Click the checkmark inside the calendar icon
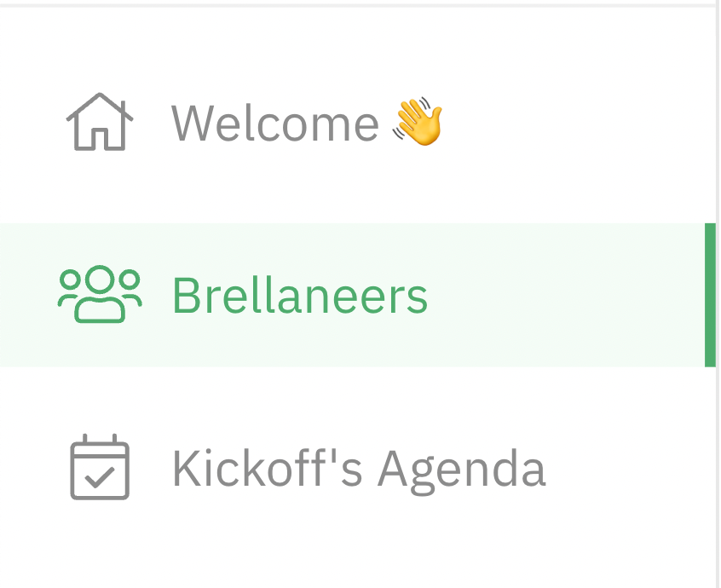 pyautogui.click(x=100, y=476)
